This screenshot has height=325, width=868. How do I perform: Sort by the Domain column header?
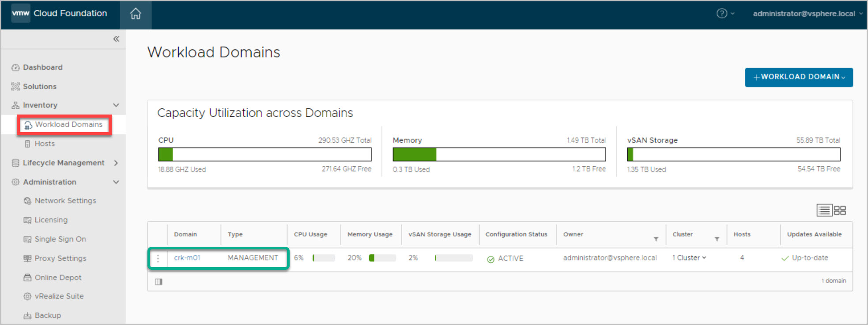185,234
